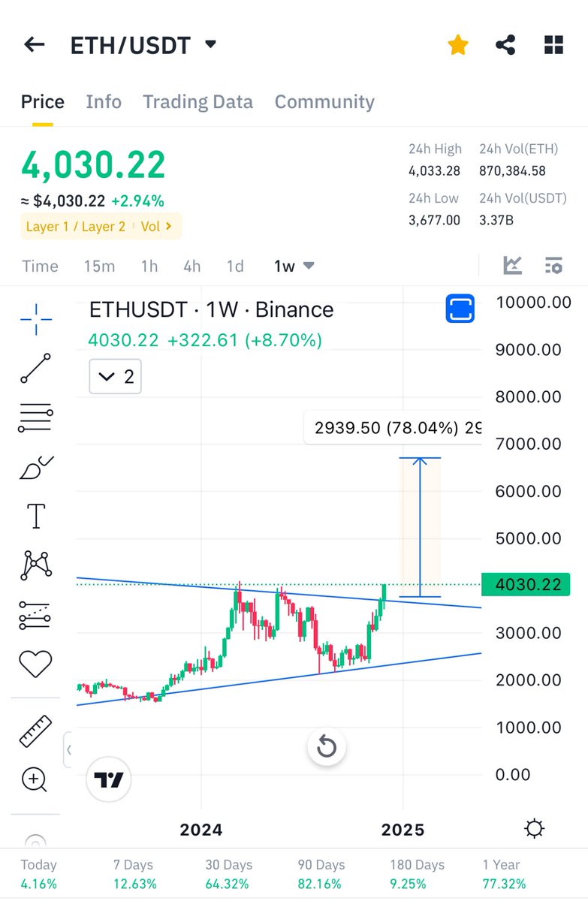
Task: Select the 180 Days 9.25% performance
Action: click(418, 874)
